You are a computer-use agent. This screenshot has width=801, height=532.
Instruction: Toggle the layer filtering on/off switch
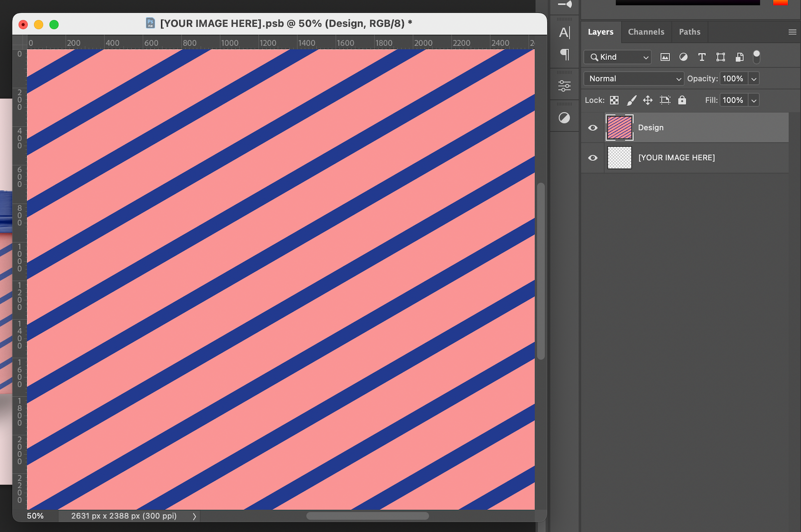(x=756, y=57)
